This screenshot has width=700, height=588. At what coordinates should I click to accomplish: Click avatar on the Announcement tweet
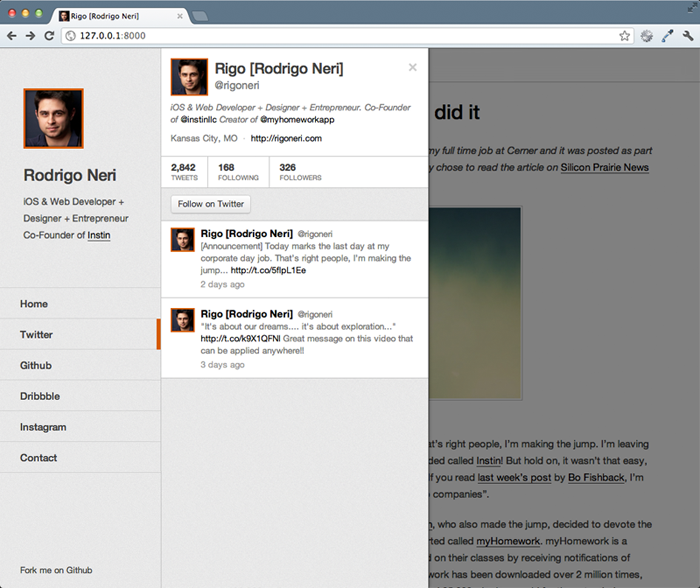(183, 240)
